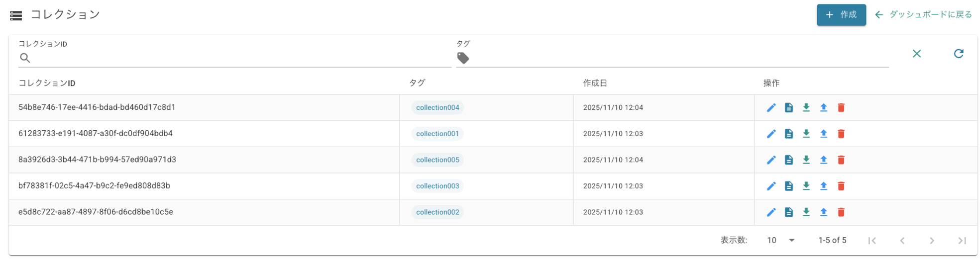Image resolution: width=980 pixels, height=260 pixels.
Task: Click the 作成 create button
Action: click(x=841, y=15)
